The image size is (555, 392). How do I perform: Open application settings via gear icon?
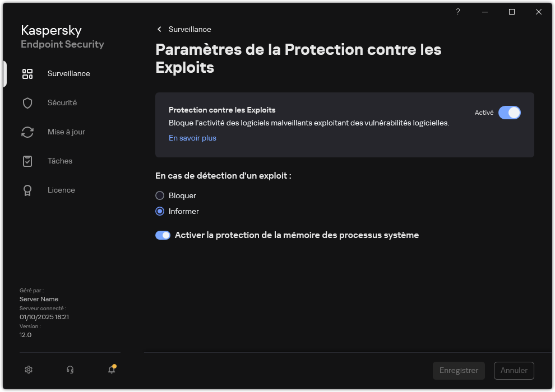(28, 370)
